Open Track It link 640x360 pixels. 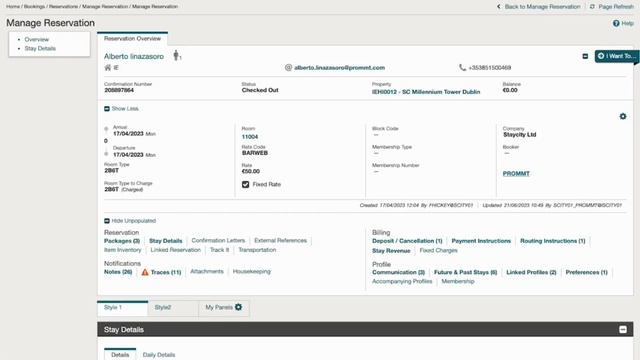click(219, 250)
